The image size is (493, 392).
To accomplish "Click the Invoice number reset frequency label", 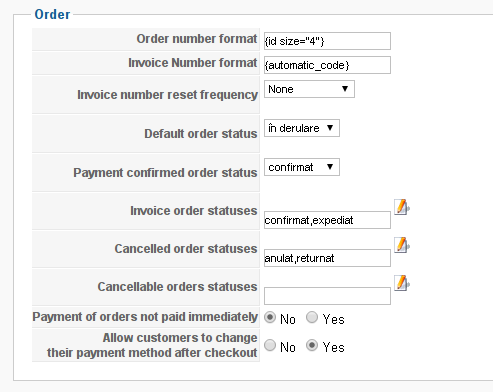I will tap(167, 95).
